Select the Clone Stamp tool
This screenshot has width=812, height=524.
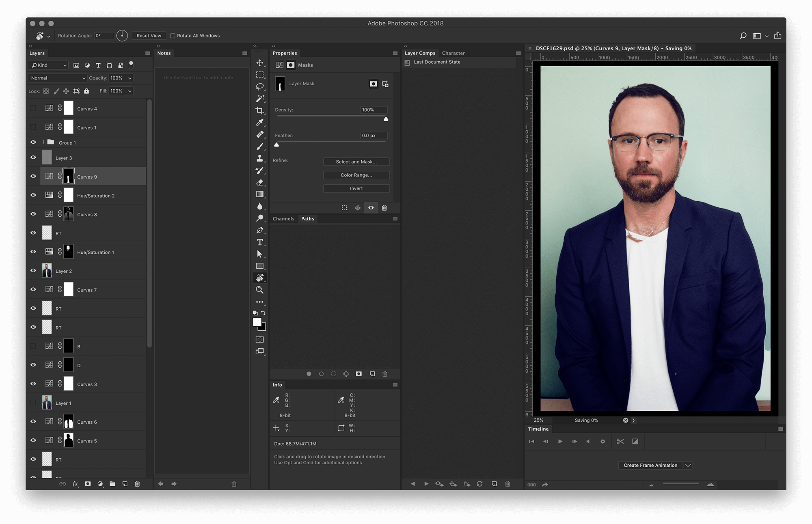click(x=260, y=158)
